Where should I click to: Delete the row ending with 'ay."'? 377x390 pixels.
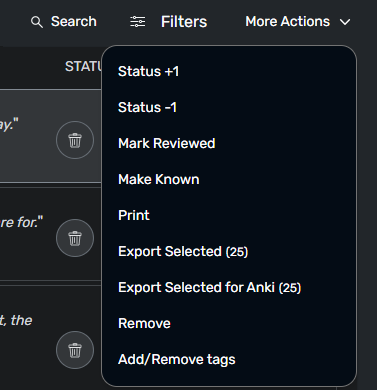75,140
